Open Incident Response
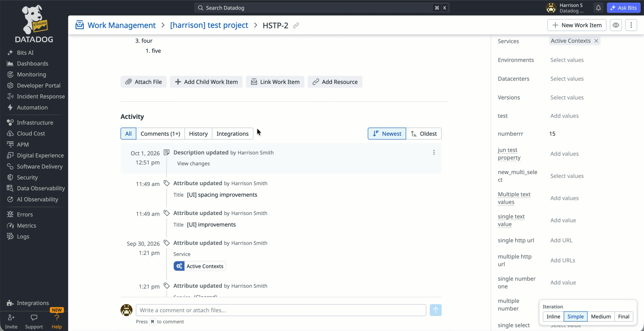Image resolution: width=644 pixels, height=331 pixels. click(x=41, y=96)
